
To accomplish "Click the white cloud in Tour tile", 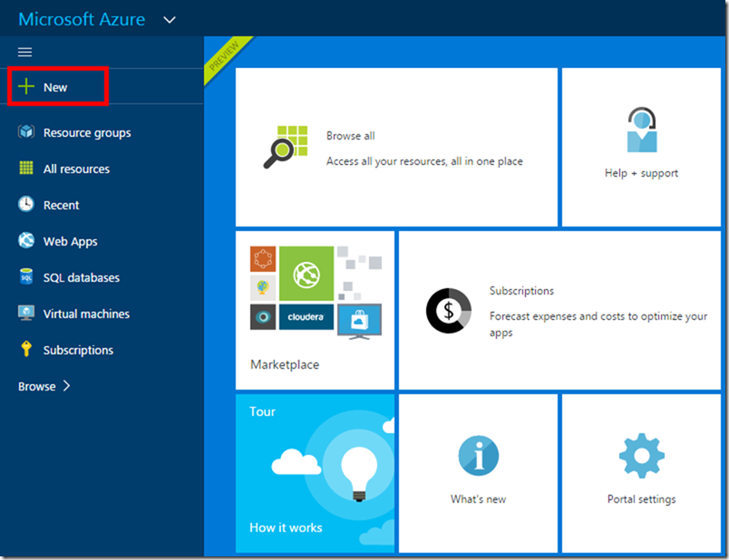I will (296, 461).
